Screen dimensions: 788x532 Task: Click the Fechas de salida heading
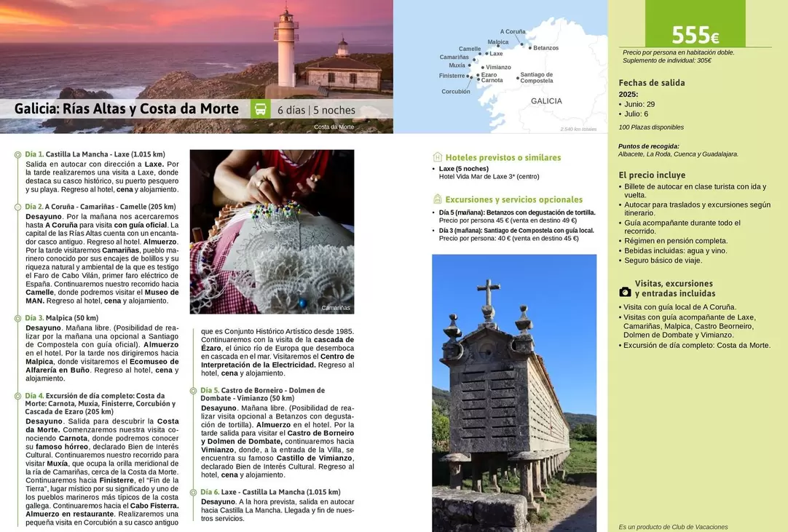click(x=651, y=83)
